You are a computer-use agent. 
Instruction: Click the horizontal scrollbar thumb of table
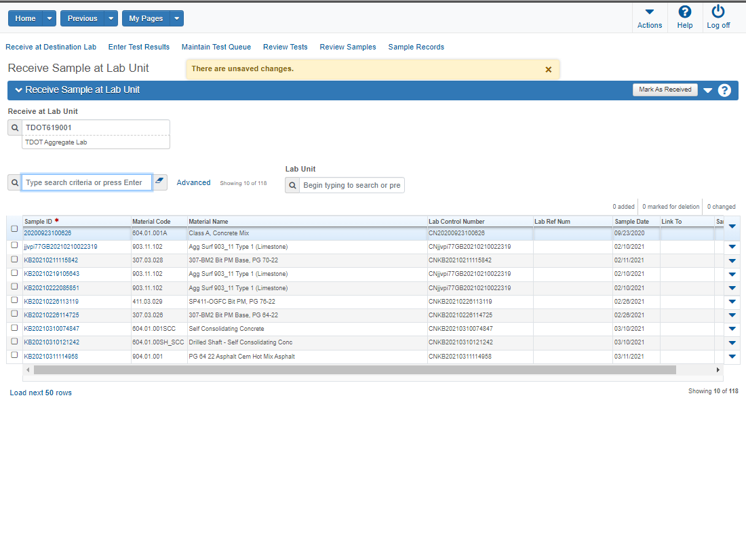tap(355, 369)
